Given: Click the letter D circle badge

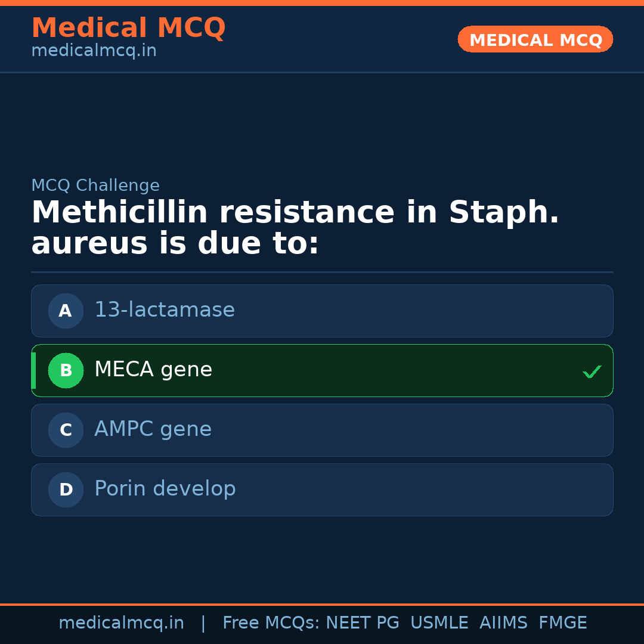Looking at the screenshot, I should (x=66, y=490).
